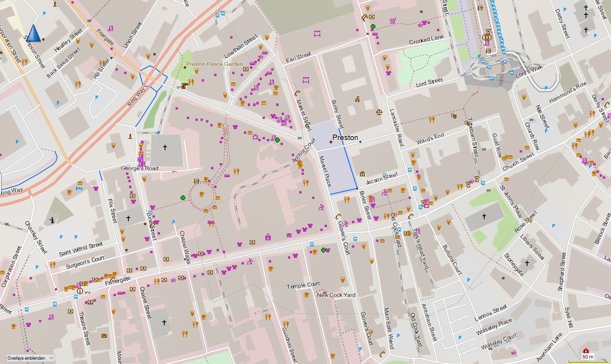Open the Overlays einblenden dropdown
This screenshot has width=611, height=364.
(x=30, y=358)
